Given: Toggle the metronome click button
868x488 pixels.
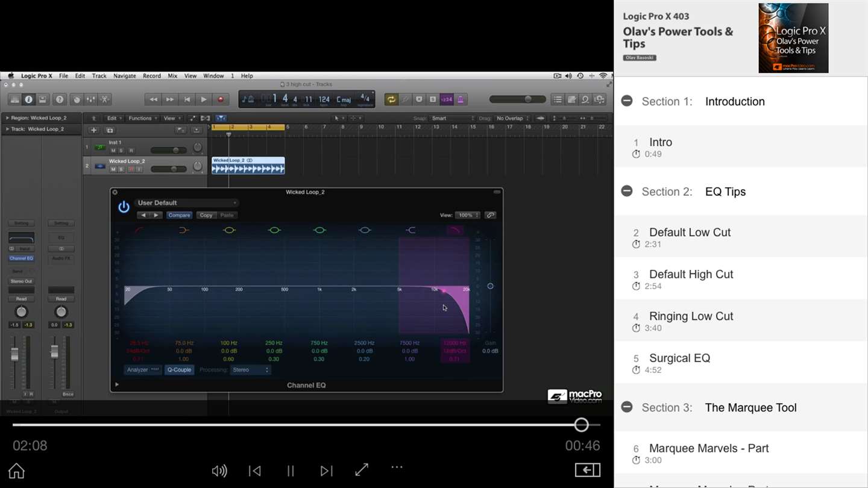Looking at the screenshot, I should coord(461,99).
